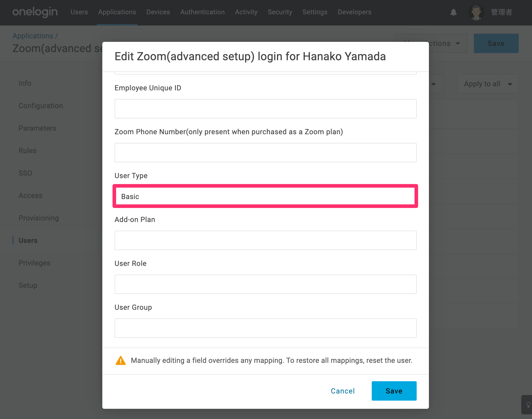This screenshot has height=419, width=532.
Task: Focus the Employee Unique ID field
Action: click(266, 109)
